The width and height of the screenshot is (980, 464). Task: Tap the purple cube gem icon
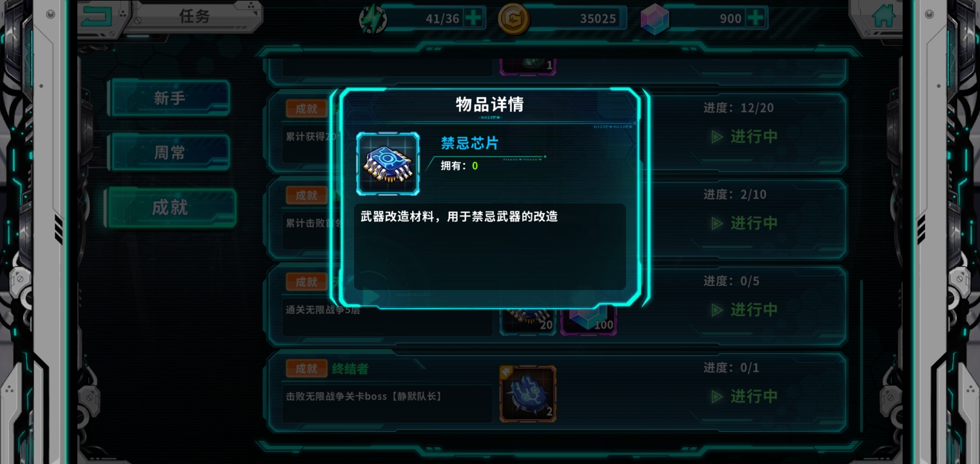coord(654,19)
